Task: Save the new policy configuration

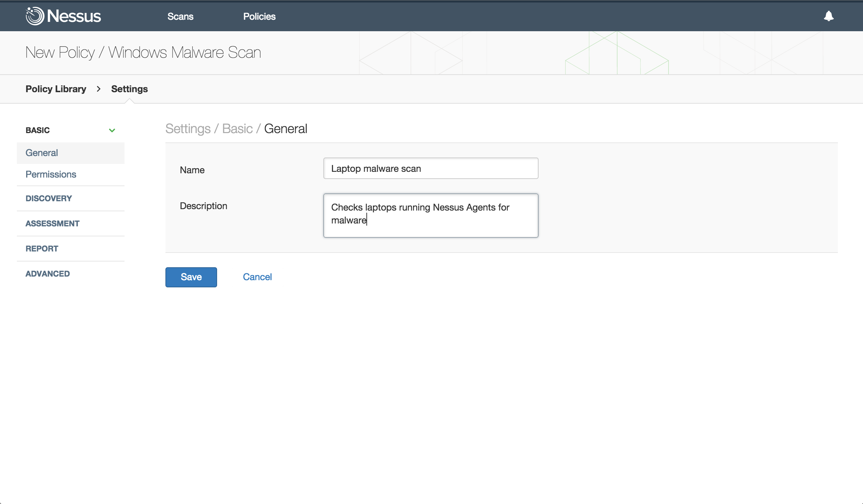Action: [x=191, y=277]
